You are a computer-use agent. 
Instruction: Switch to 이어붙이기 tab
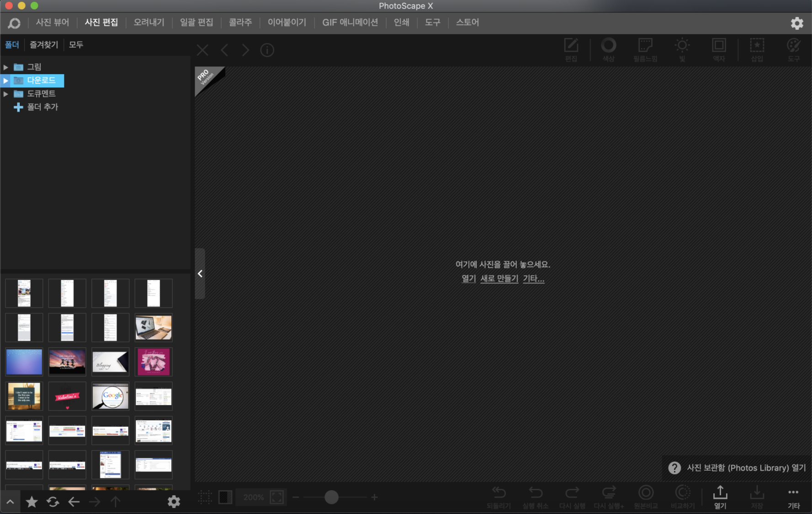pos(287,22)
